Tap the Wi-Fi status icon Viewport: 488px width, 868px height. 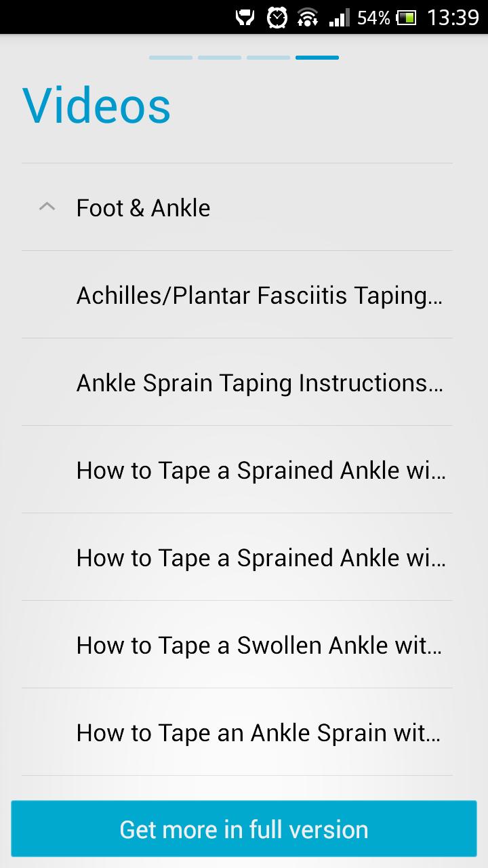308,18
